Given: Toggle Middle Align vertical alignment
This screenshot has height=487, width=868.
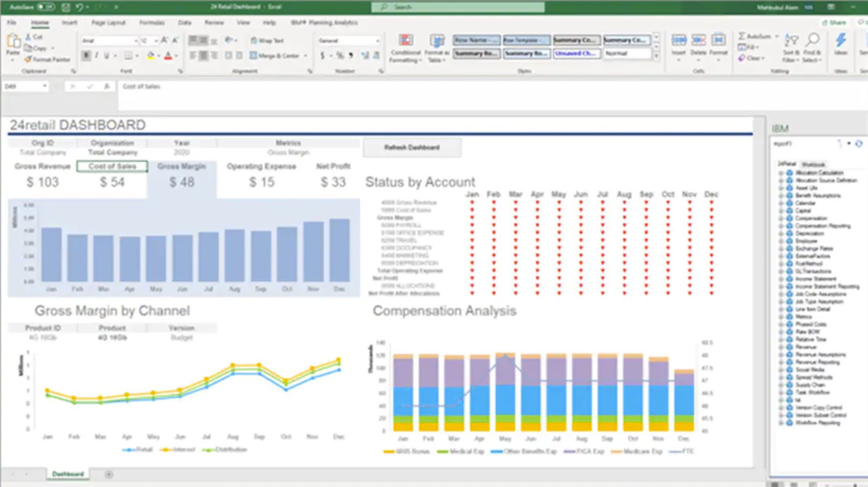Looking at the screenshot, I should 203,40.
